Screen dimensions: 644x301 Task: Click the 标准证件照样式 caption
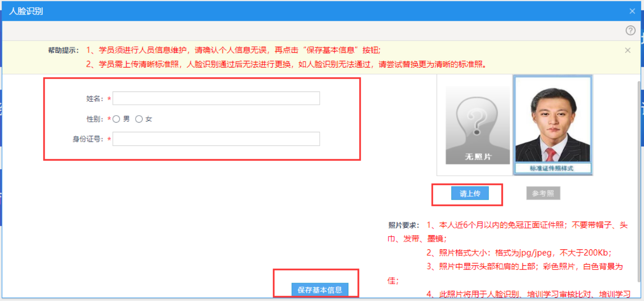(x=551, y=168)
